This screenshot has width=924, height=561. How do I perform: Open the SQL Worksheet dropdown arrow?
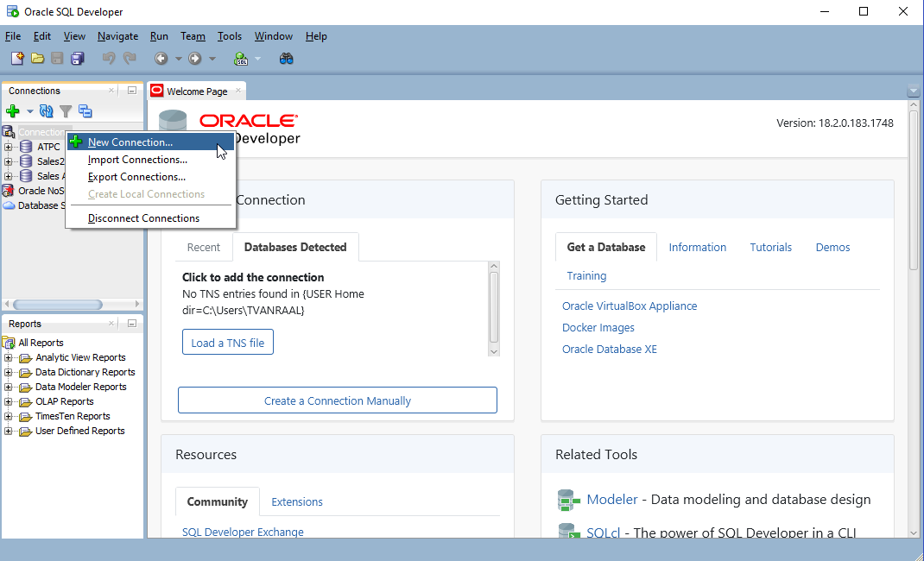[257, 59]
